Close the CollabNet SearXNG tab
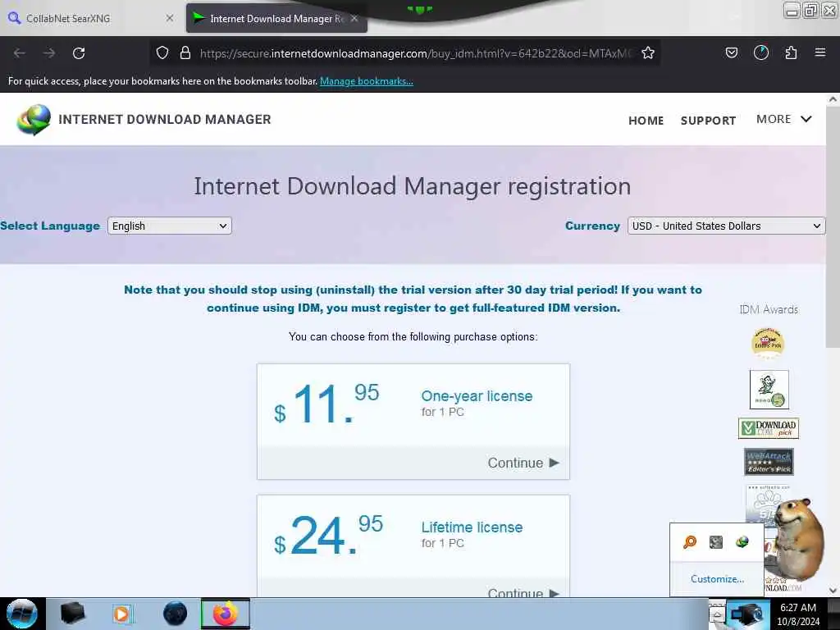Image resolution: width=840 pixels, height=630 pixels. tap(170, 18)
